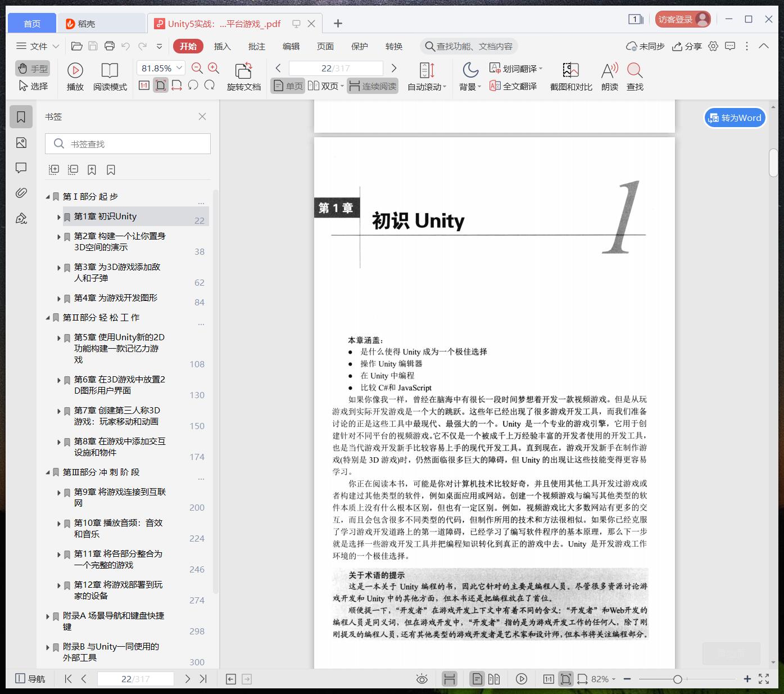Screen dimensions: 784x694
Task: Open bookmarks panel icon in sidebar
Action: (x=21, y=117)
